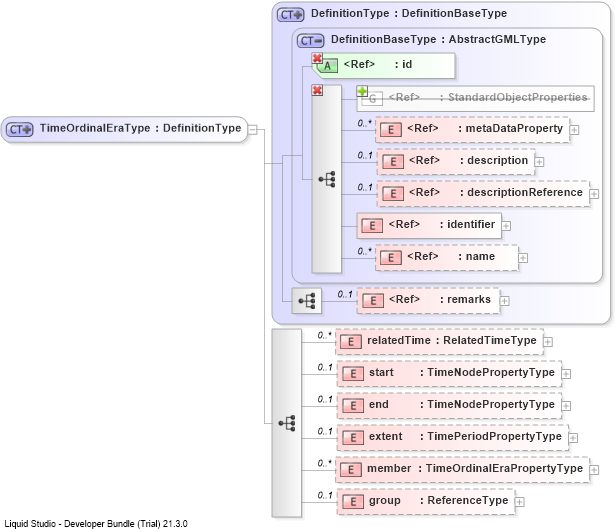Click the E icon of metaDataProperty
The width and height of the screenshot is (615, 529).
[391, 130]
